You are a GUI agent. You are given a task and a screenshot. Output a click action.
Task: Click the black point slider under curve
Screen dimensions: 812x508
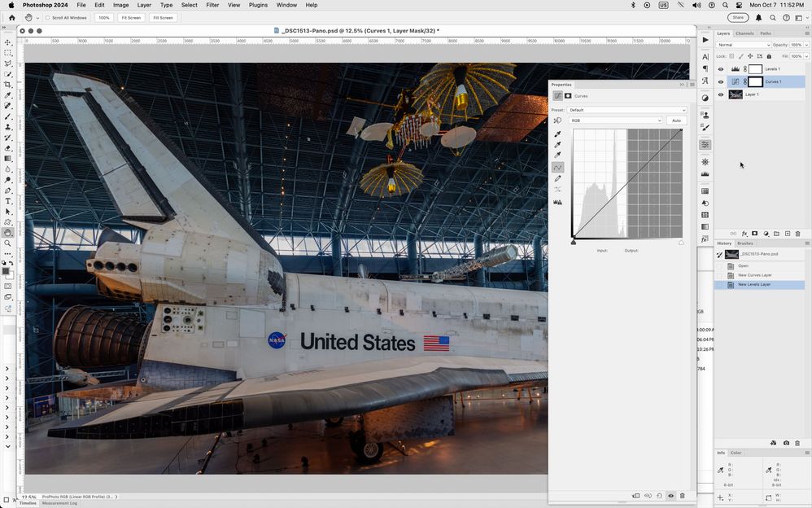click(x=574, y=242)
